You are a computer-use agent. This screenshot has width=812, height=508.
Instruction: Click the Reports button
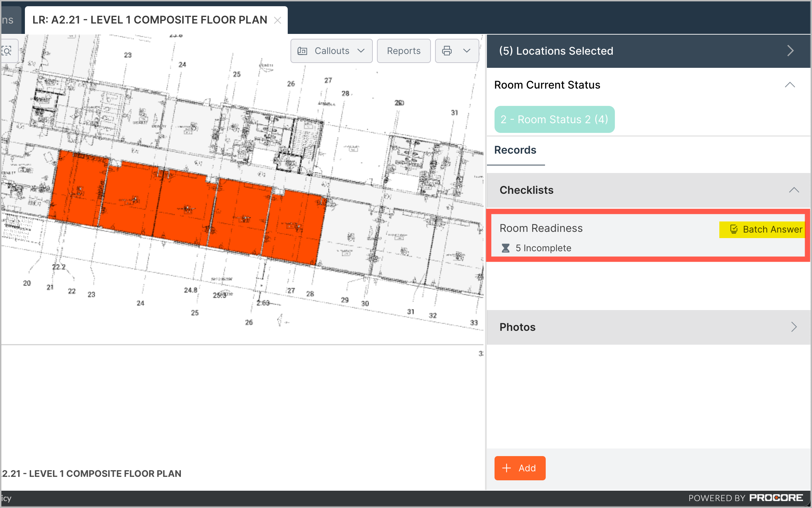(x=403, y=51)
